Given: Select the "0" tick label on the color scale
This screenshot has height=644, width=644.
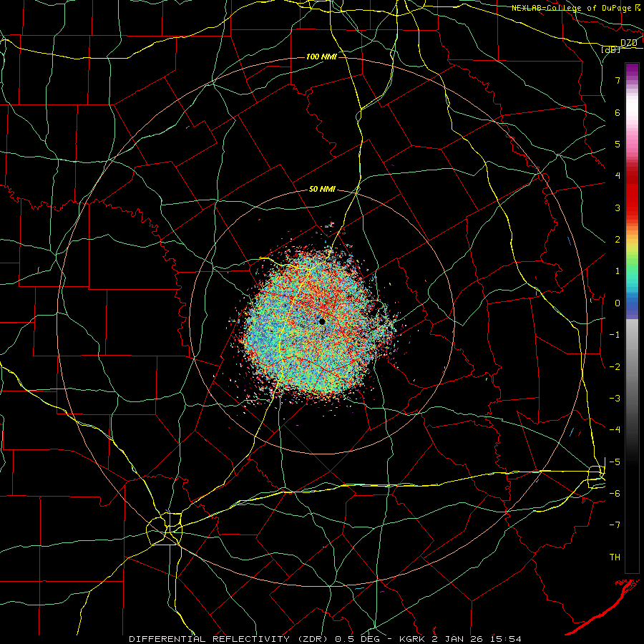Looking at the screenshot, I should click(618, 303).
